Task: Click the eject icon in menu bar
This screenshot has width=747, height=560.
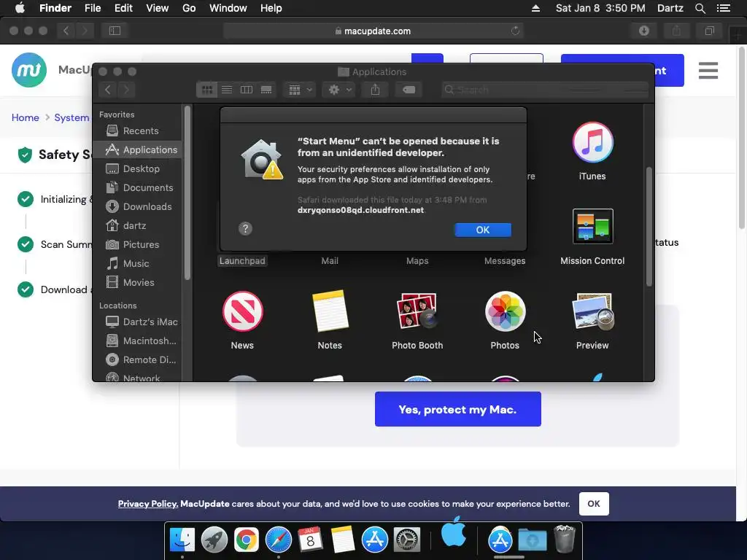Action: (536, 8)
